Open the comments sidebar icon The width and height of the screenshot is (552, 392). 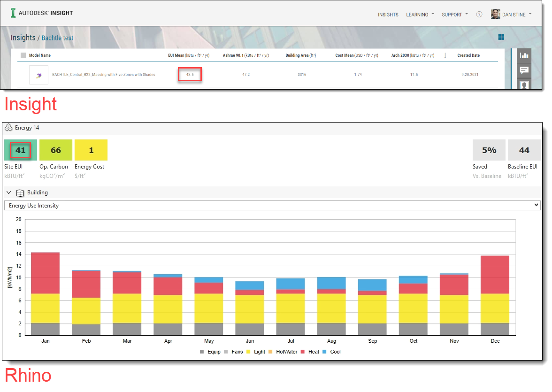[x=524, y=70]
